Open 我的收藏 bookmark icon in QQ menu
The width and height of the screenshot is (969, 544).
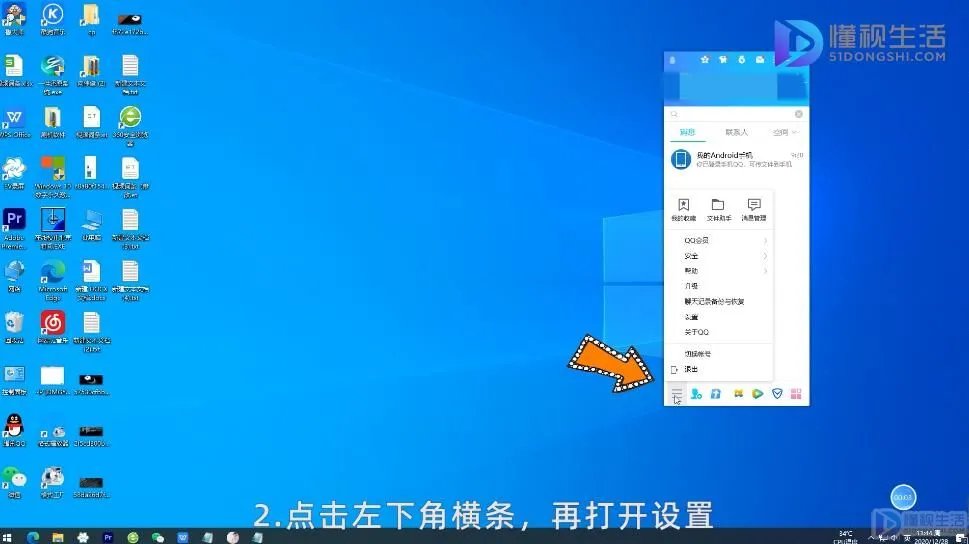(683, 210)
